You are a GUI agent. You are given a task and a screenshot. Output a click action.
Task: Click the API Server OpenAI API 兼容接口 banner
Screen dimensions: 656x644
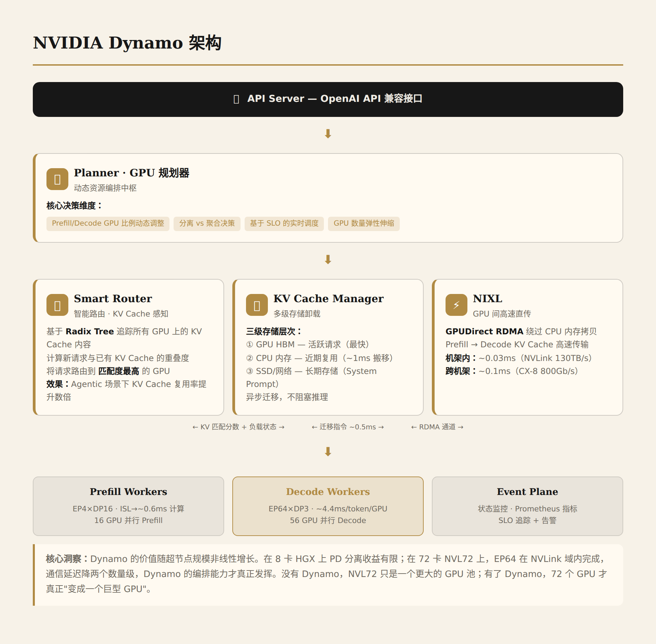(x=328, y=99)
